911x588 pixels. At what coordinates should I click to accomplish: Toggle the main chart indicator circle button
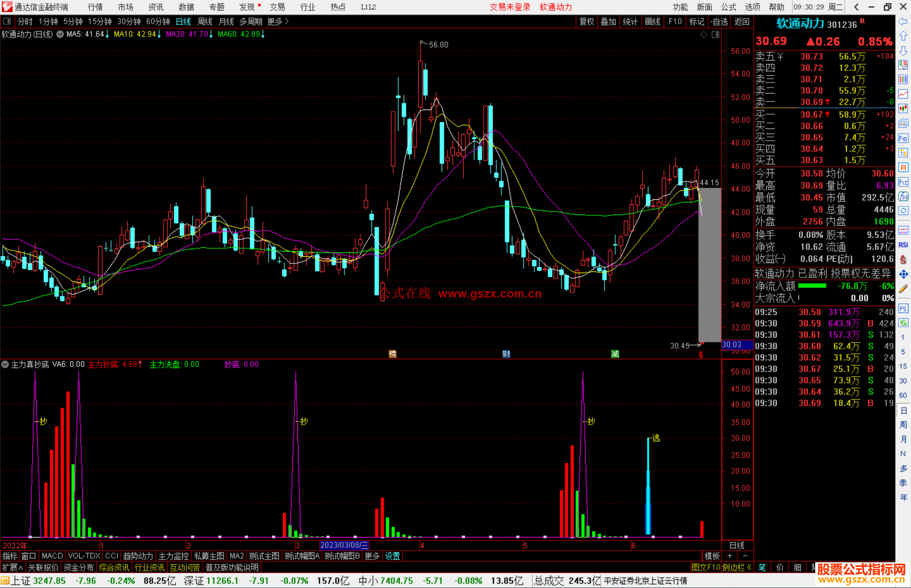(x=60, y=34)
